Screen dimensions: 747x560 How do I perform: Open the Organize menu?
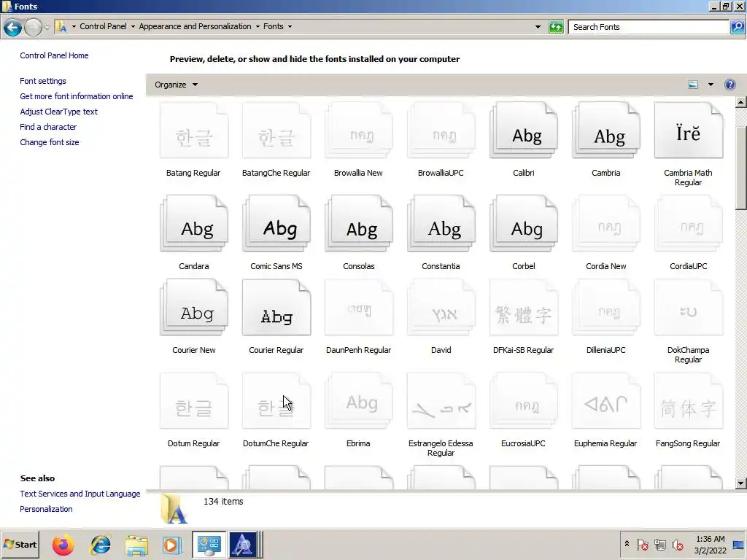click(176, 85)
